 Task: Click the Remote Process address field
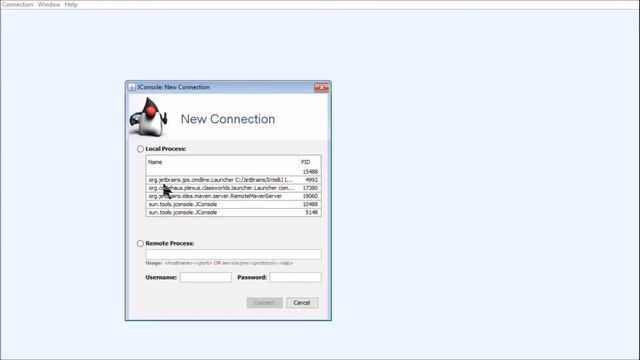(x=233, y=254)
